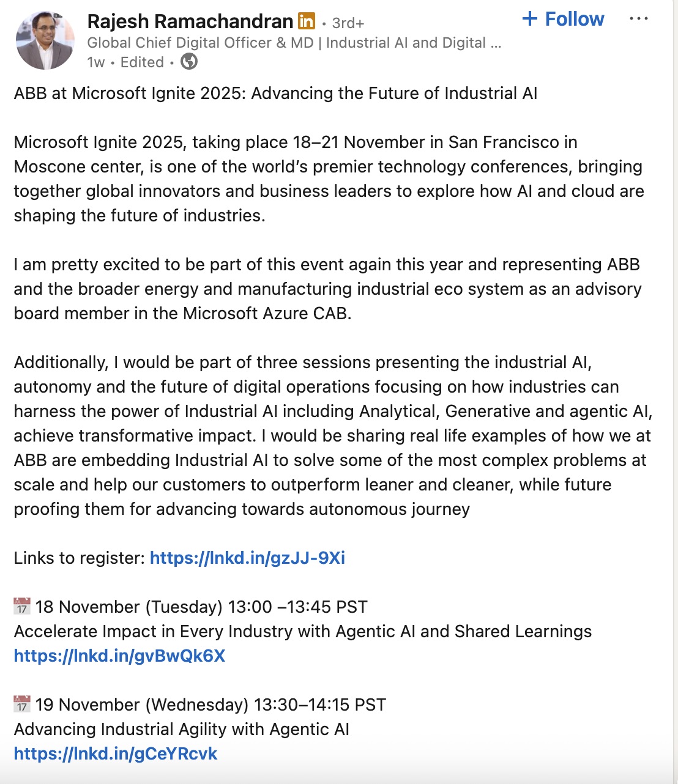
Task: Open the register link lnkd.in/gzJJ-9Xi
Action: click(x=247, y=558)
